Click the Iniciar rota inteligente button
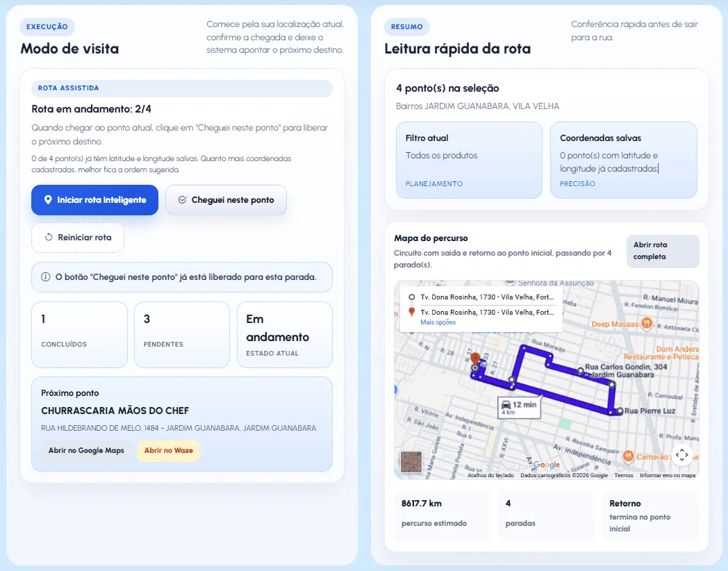The image size is (728, 571). pyautogui.click(x=94, y=200)
